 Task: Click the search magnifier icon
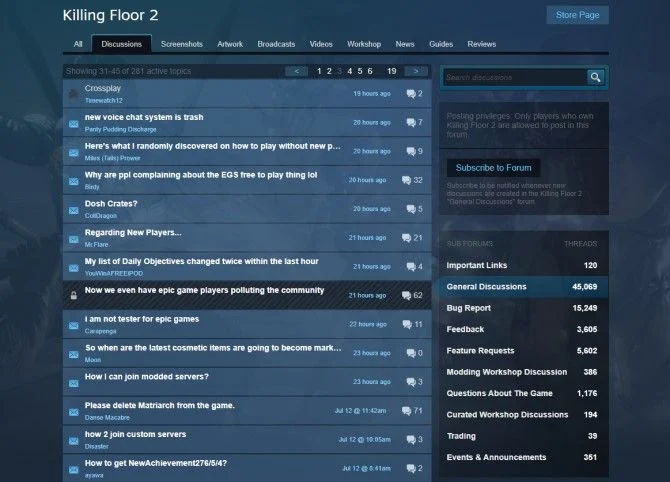pos(596,77)
